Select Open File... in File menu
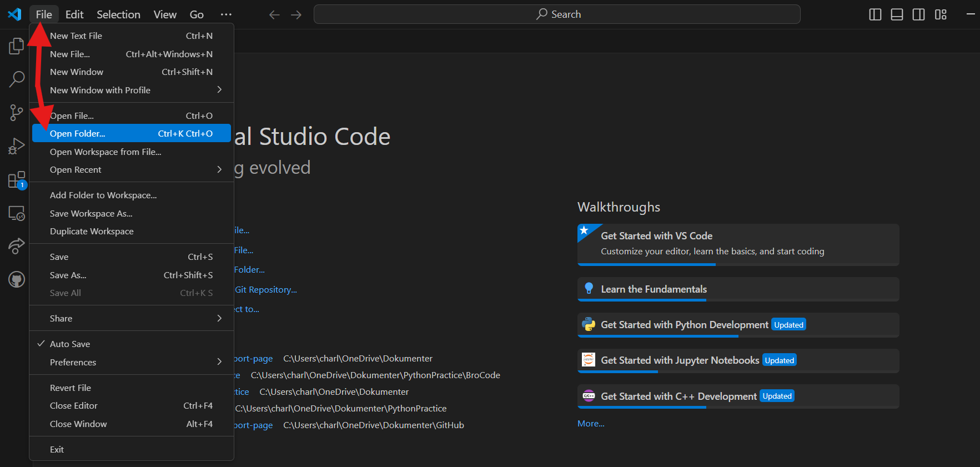This screenshot has height=467, width=980. (132, 116)
